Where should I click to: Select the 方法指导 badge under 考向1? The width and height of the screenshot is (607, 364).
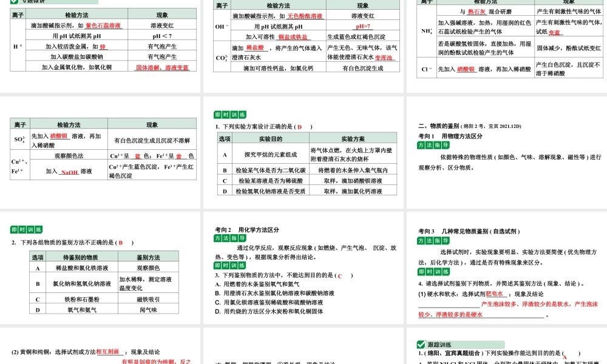click(x=432, y=146)
